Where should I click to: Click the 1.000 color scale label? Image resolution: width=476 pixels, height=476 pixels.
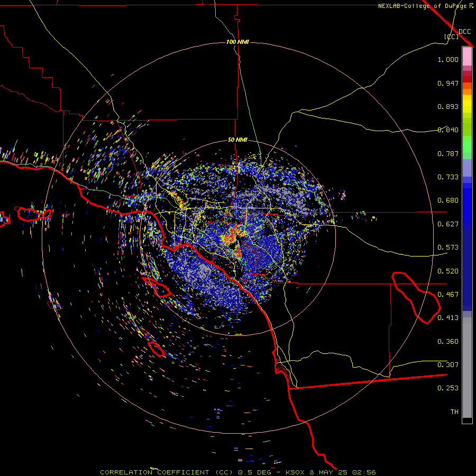click(x=448, y=59)
